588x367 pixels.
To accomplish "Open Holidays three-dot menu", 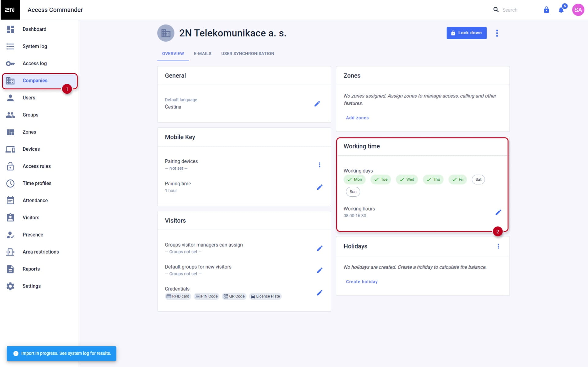I will [x=498, y=246].
